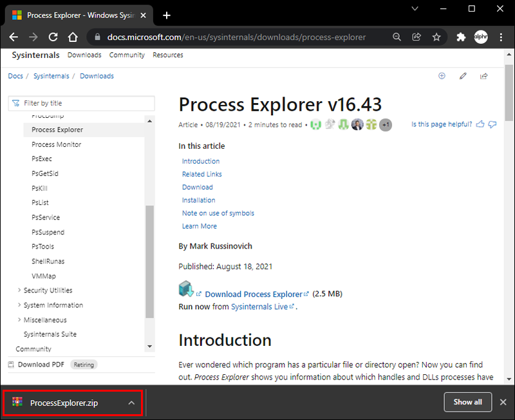Screen dimensions: 515x420
Task: Open the Community header menu item
Action: pos(127,55)
